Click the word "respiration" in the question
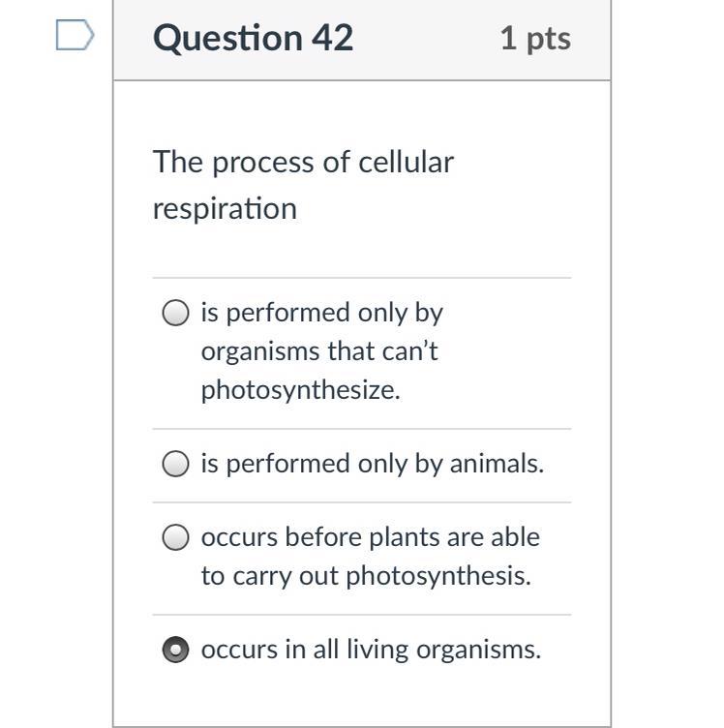Screen dimensions: 724x728 tap(225, 209)
